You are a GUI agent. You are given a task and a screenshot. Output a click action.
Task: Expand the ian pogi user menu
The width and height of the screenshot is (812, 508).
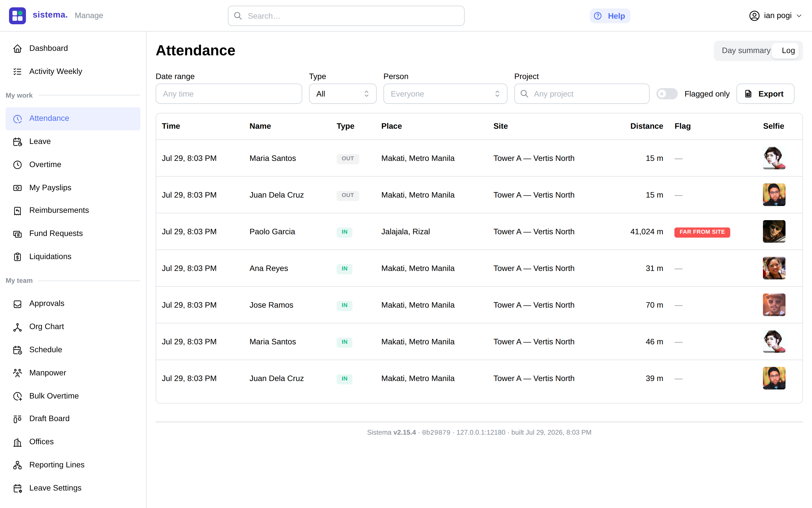tap(775, 16)
